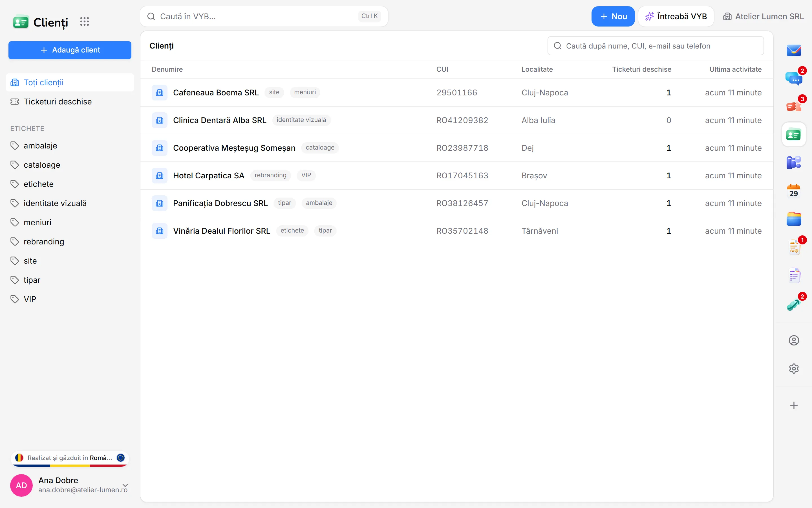This screenshot has width=812, height=508.
Task: Click the plus icon to add app
Action: coord(794,405)
